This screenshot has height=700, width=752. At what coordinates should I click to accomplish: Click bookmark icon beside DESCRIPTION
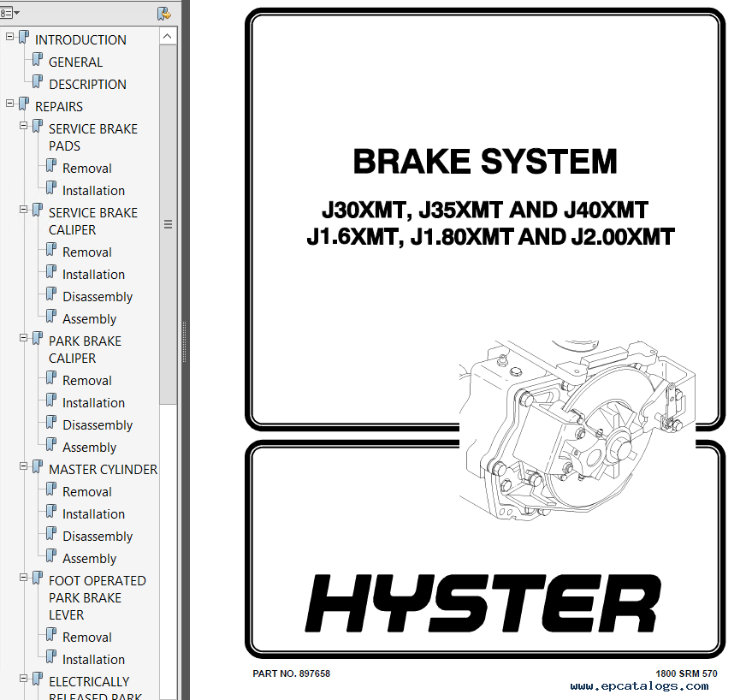38,82
